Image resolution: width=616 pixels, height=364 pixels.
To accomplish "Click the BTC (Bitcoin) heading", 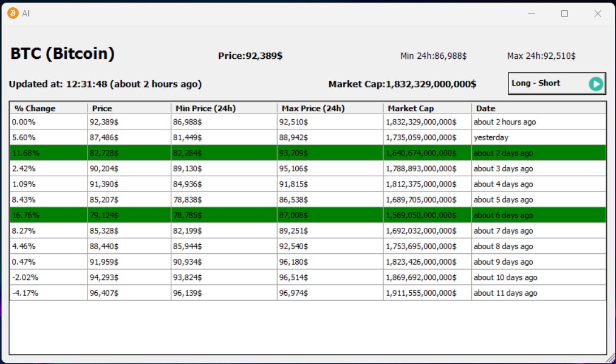I will coord(62,54).
